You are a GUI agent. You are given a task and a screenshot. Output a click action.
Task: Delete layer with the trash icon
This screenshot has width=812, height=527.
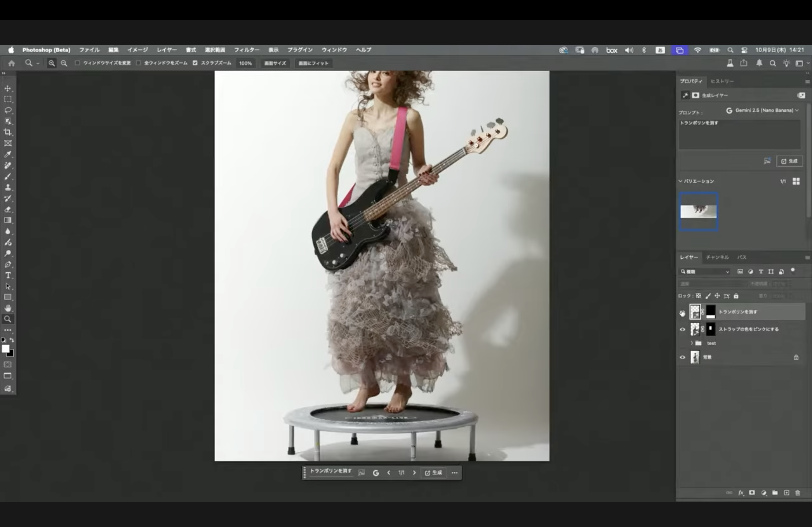797,493
